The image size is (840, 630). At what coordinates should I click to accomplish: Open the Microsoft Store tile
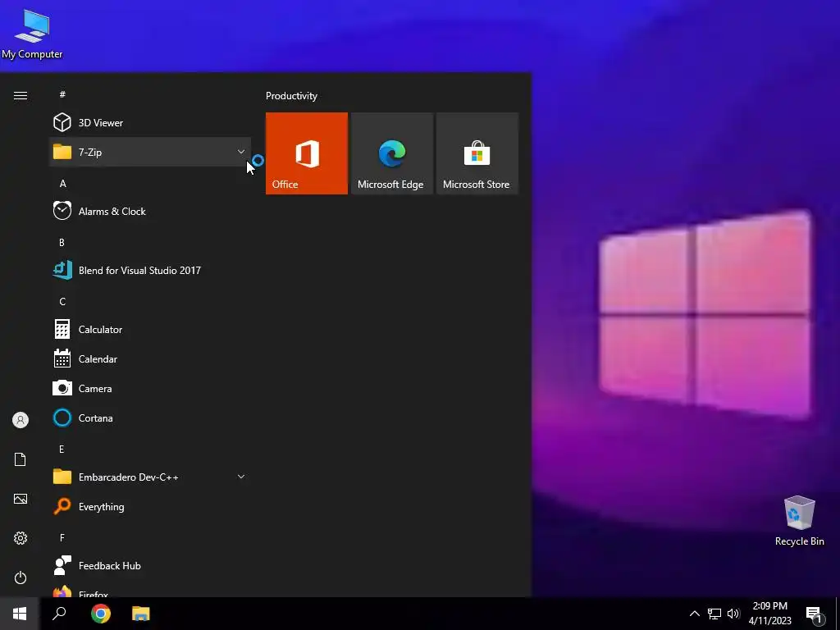coord(477,153)
